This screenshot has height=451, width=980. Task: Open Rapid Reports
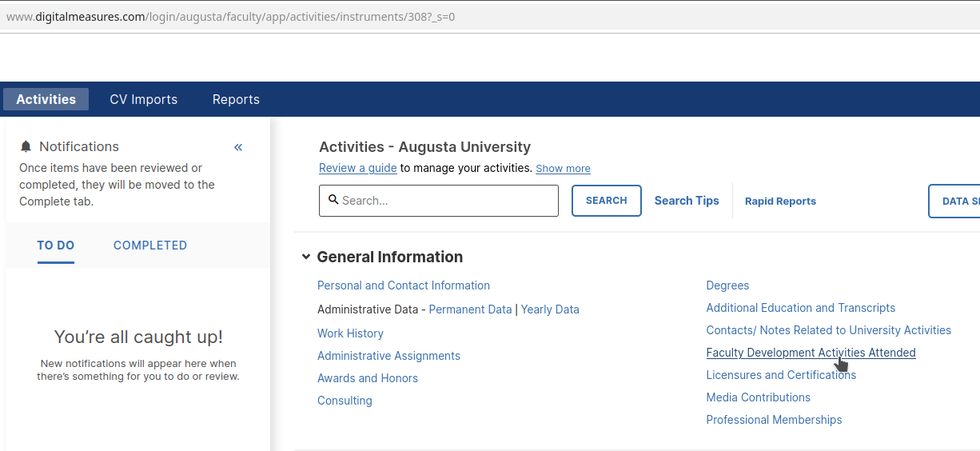[780, 202]
